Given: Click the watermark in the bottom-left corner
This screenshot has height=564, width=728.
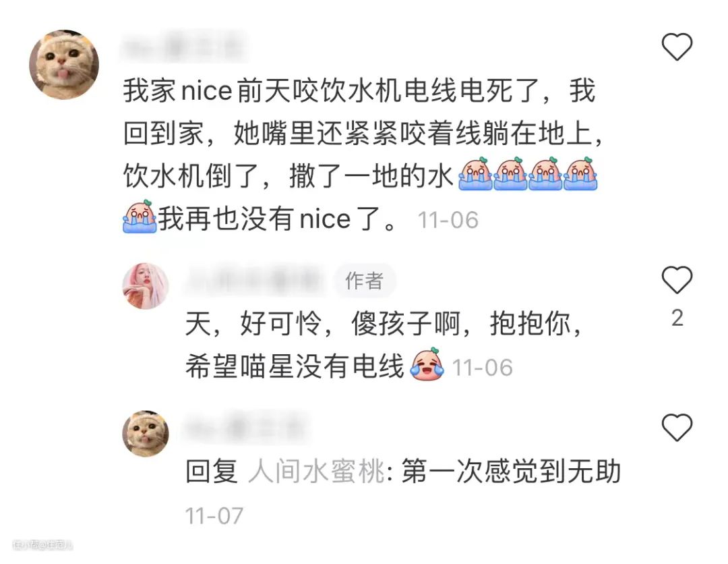Looking at the screenshot, I should pos(42,544).
